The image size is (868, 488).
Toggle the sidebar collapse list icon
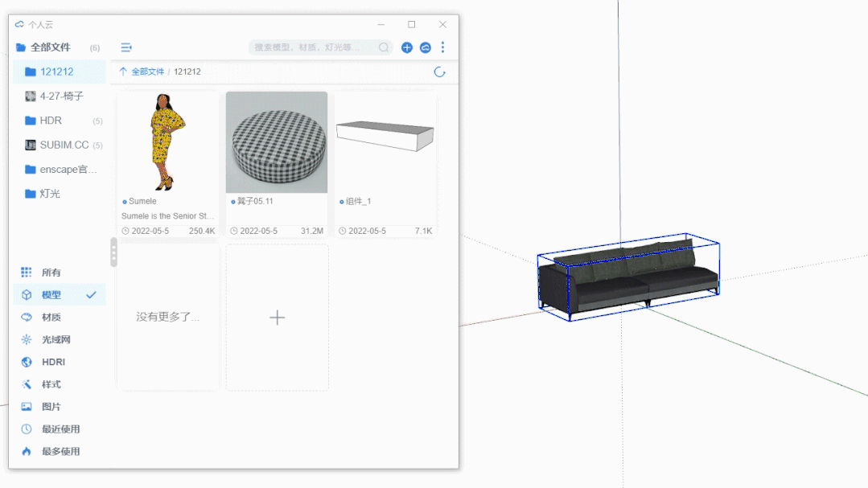(x=126, y=47)
